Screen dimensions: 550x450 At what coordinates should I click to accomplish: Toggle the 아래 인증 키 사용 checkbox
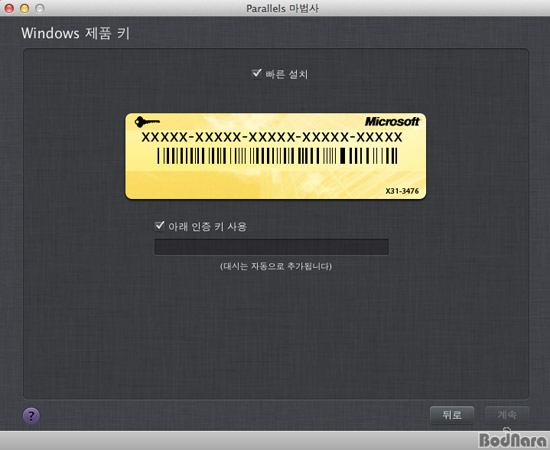(x=159, y=226)
